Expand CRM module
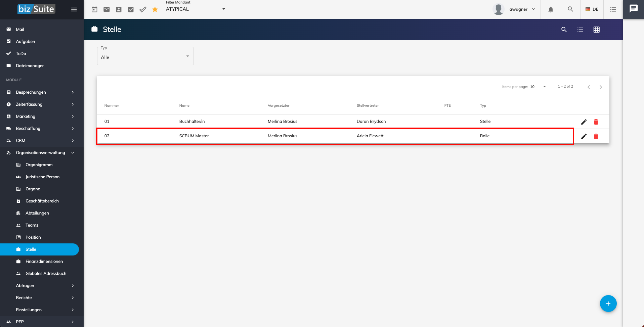This screenshot has height=327, width=644. point(42,141)
